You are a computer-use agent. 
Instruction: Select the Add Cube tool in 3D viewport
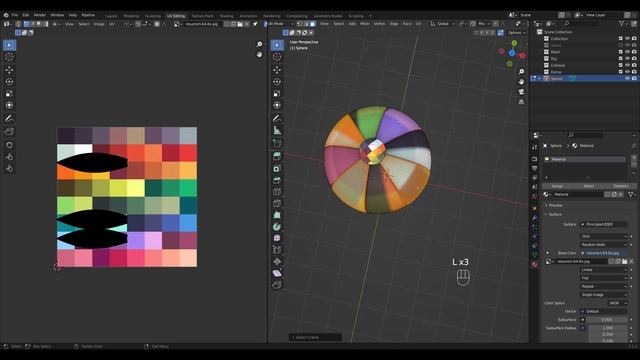(x=277, y=143)
